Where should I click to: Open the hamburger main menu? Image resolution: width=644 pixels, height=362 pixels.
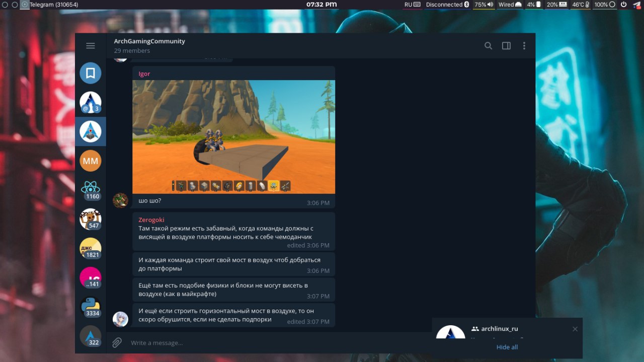coord(91,46)
